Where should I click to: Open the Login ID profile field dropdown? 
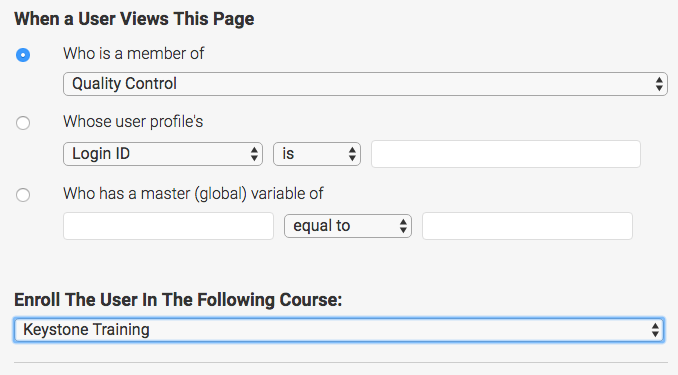click(x=163, y=154)
